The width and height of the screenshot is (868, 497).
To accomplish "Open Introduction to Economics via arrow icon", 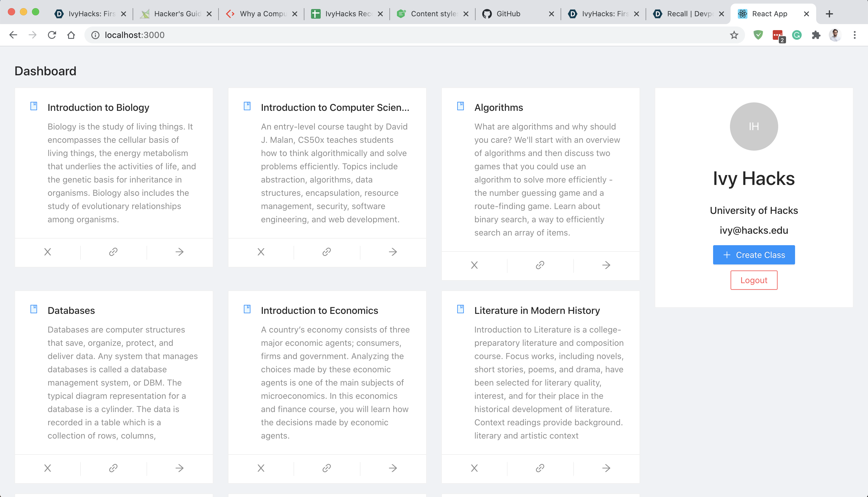I will pos(393,468).
